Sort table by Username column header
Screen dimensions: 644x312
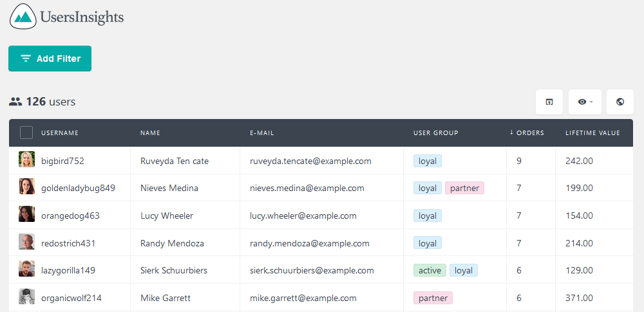[x=60, y=133]
